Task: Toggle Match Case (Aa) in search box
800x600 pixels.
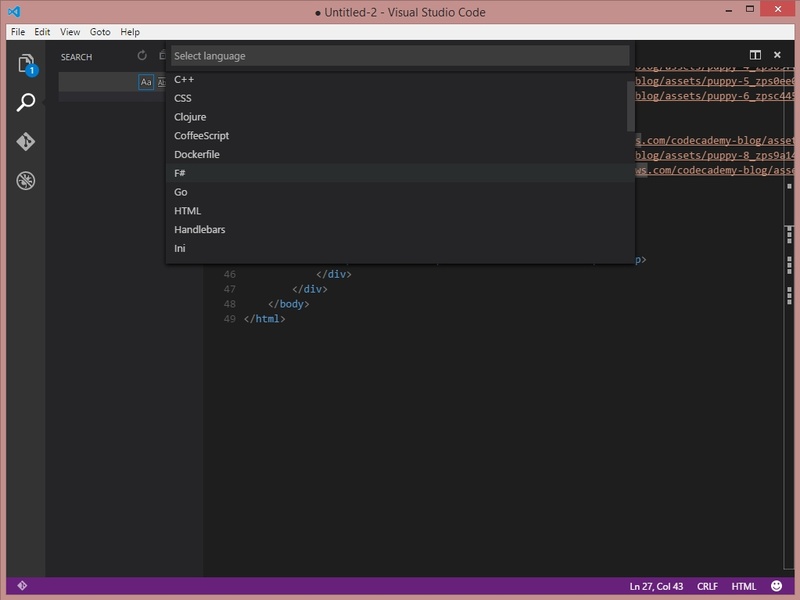Action: (146, 82)
